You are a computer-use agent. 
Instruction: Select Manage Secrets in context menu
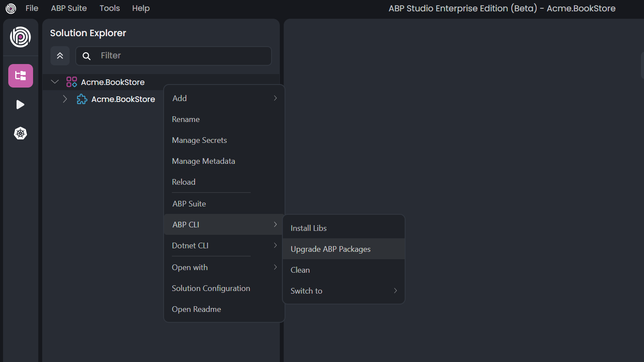(224, 140)
